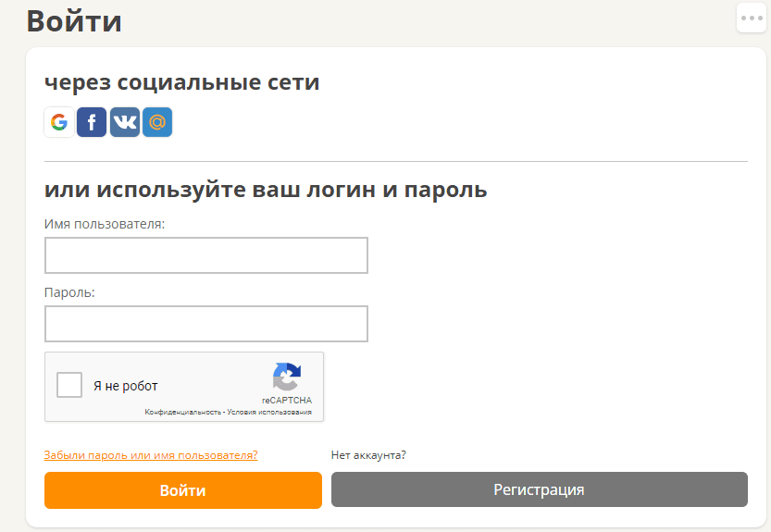Select the Mail.ru @ login icon
The image size is (771, 532).
pyautogui.click(x=157, y=122)
